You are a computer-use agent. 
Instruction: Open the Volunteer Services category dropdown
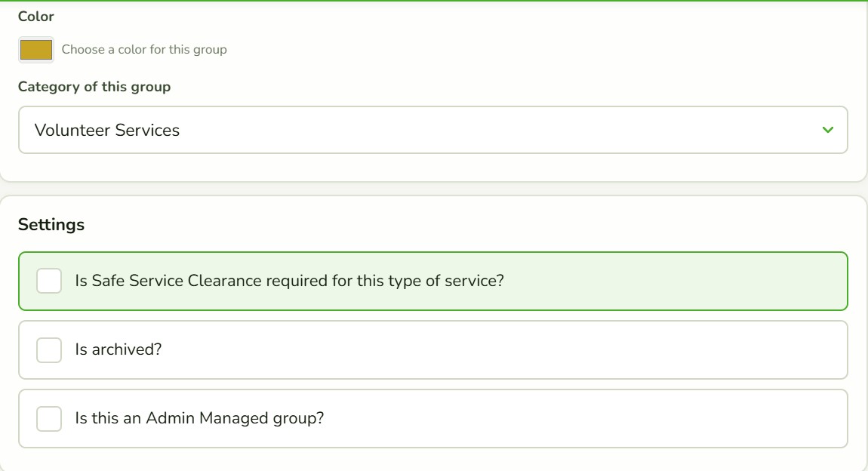433,130
